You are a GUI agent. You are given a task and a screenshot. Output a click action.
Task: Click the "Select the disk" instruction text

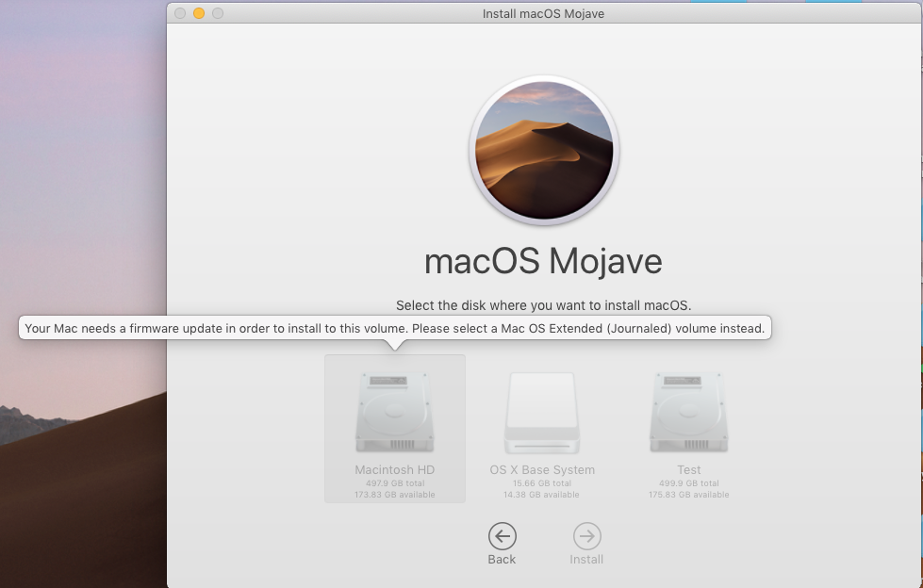click(x=543, y=305)
